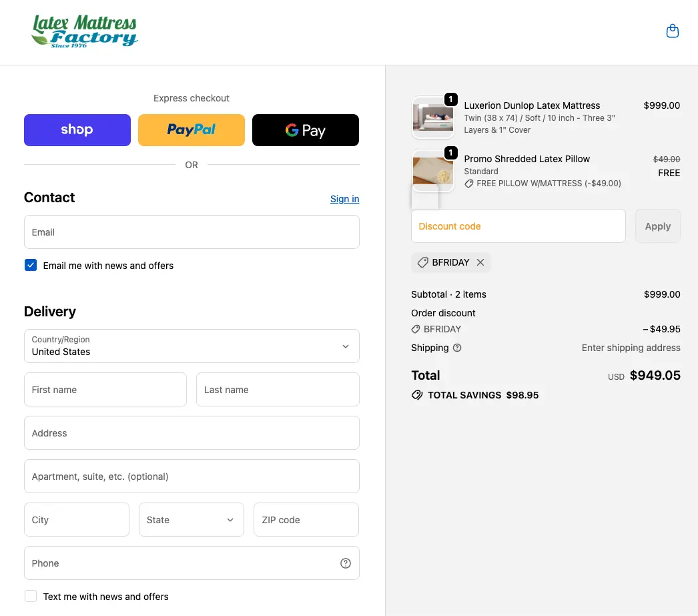Viewport: 698px width, 616px height.
Task: Open the shopping bag cart icon
Action: 673,31
